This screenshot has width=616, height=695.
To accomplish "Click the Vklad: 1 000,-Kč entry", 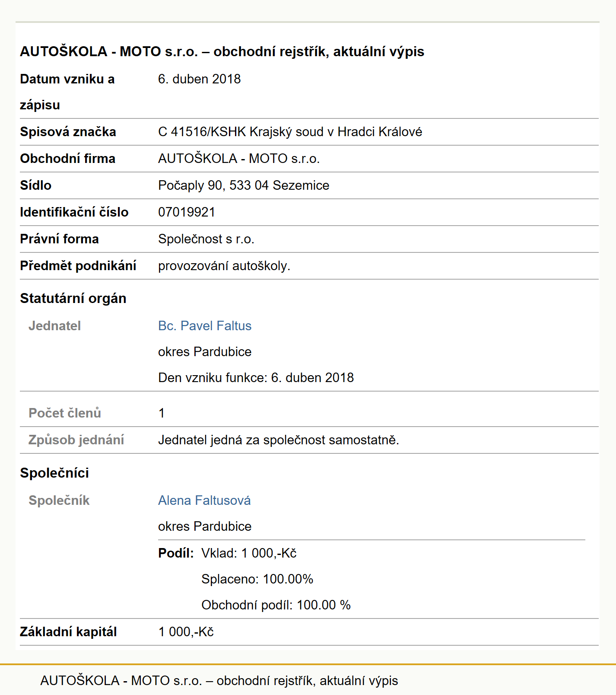I will click(x=249, y=553).
